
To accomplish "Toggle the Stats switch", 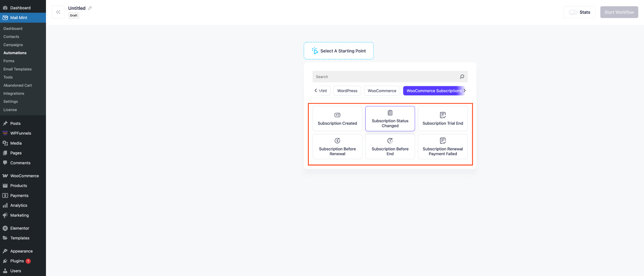I will [x=573, y=12].
